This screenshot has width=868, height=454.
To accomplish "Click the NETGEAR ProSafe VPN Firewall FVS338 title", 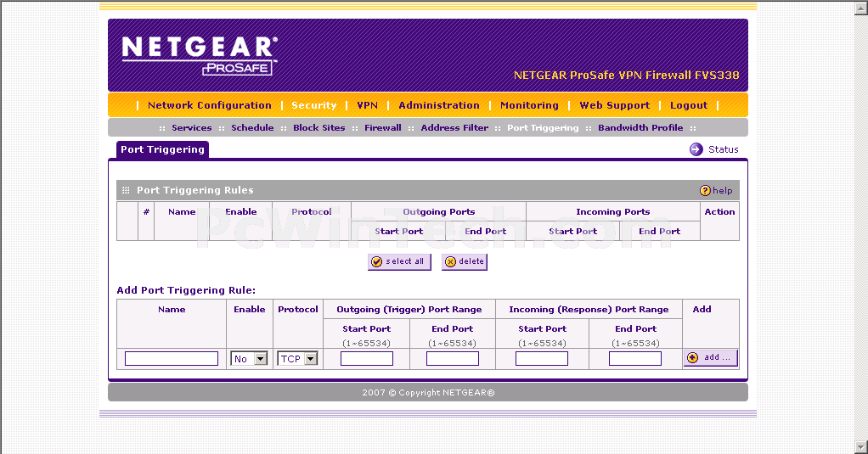I will (x=626, y=76).
